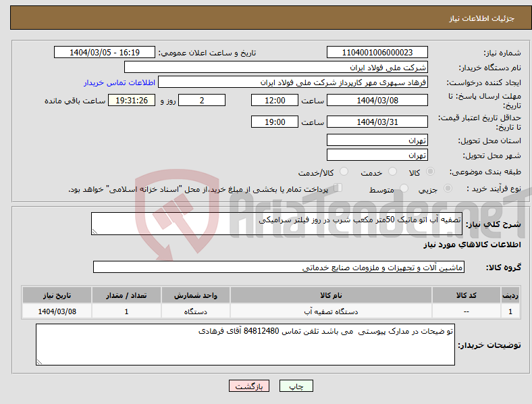Click the quantity cell 1 in the table
532x404 pixels.
click(x=126, y=311)
